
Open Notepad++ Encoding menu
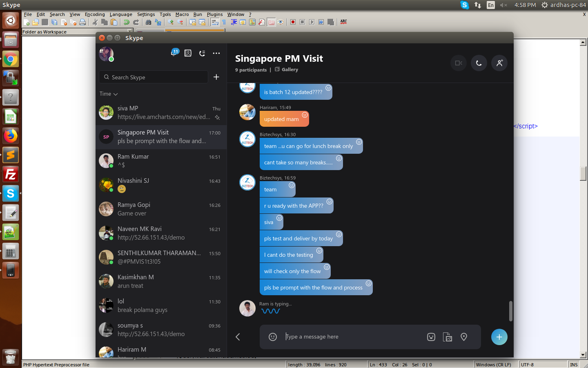click(x=95, y=14)
